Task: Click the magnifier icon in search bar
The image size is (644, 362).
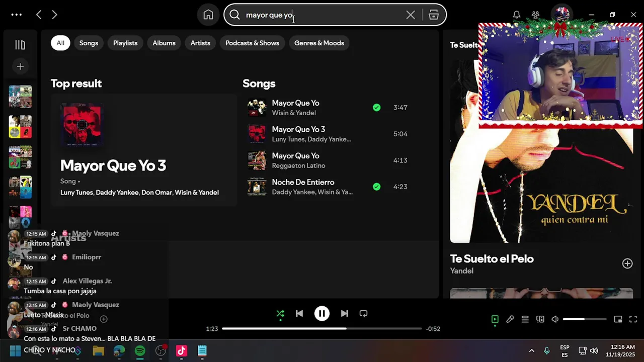Action: (x=234, y=15)
